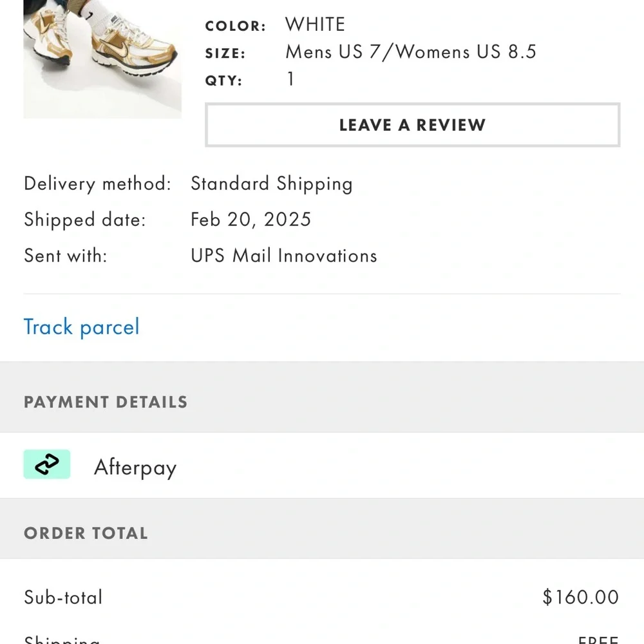Click the WHITE color value
This screenshot has height=644, width=644.
click(315, 24)
